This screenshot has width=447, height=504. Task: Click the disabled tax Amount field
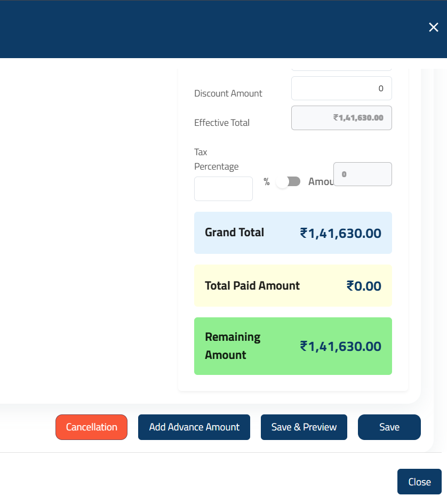363,174
